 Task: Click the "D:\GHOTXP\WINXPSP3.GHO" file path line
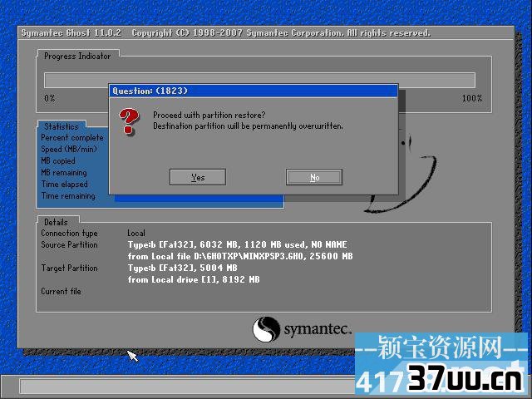pos(240,256)
